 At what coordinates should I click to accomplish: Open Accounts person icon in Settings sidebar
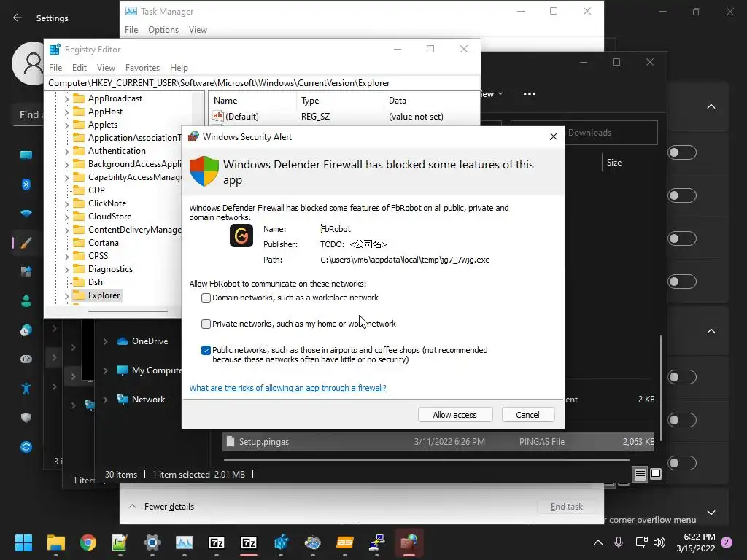26,301
